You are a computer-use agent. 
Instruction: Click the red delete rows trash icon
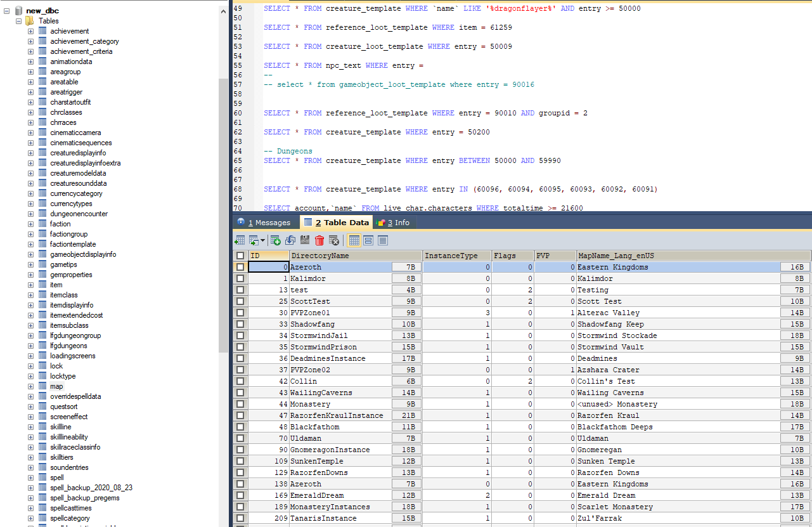pyautogui.click(x=319, y=240)
